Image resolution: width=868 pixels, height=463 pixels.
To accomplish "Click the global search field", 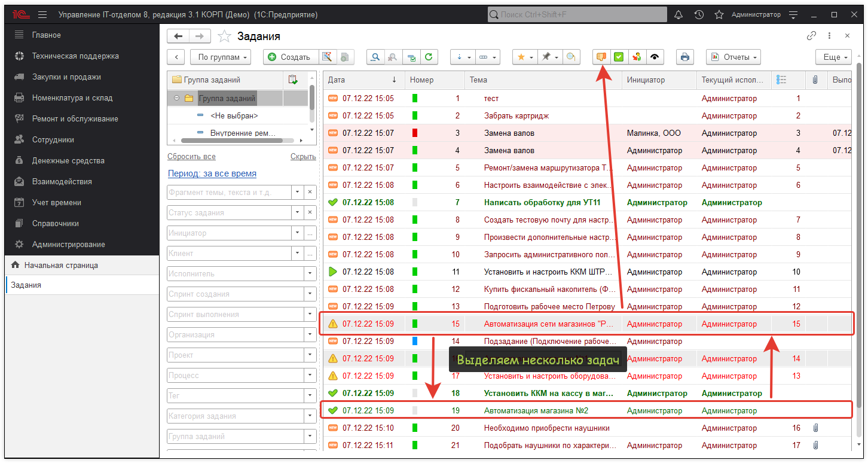I will [577, 14].
